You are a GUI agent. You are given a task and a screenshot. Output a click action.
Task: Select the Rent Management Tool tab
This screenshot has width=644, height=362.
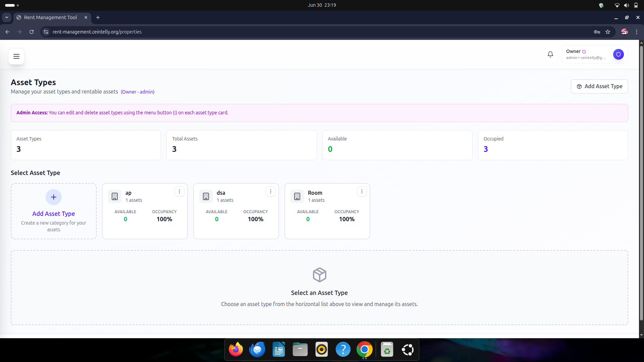50,17
